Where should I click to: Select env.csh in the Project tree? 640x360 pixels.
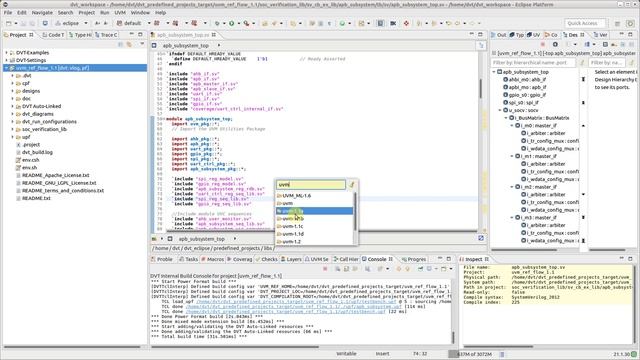coord(31,160)
